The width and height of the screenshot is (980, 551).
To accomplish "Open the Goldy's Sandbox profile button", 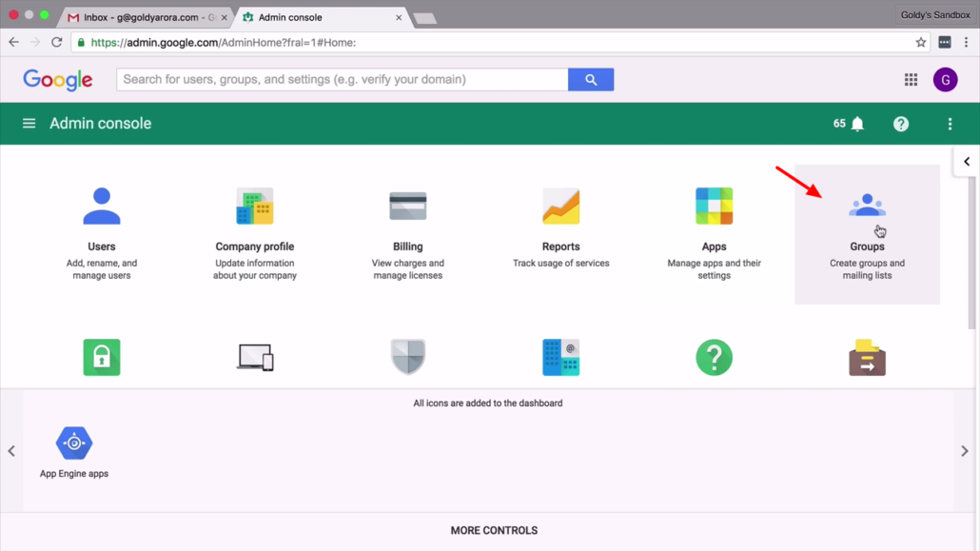I will click(935, 14).
